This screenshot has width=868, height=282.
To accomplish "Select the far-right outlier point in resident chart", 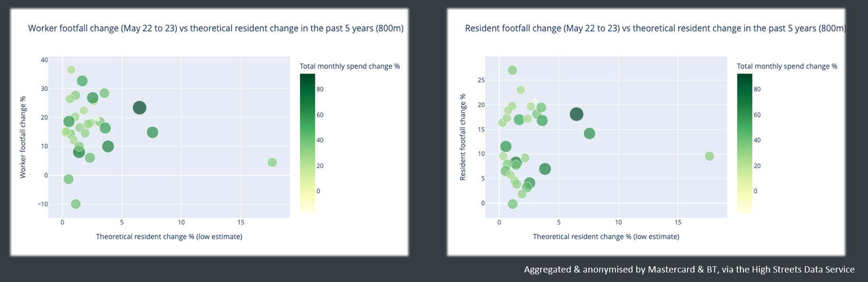I will [x=709, y=156].
